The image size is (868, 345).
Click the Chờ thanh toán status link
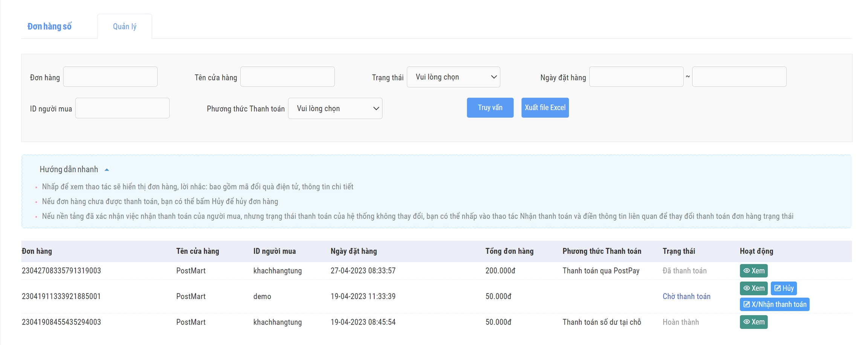pyautogui.click(x=686, y=296)
